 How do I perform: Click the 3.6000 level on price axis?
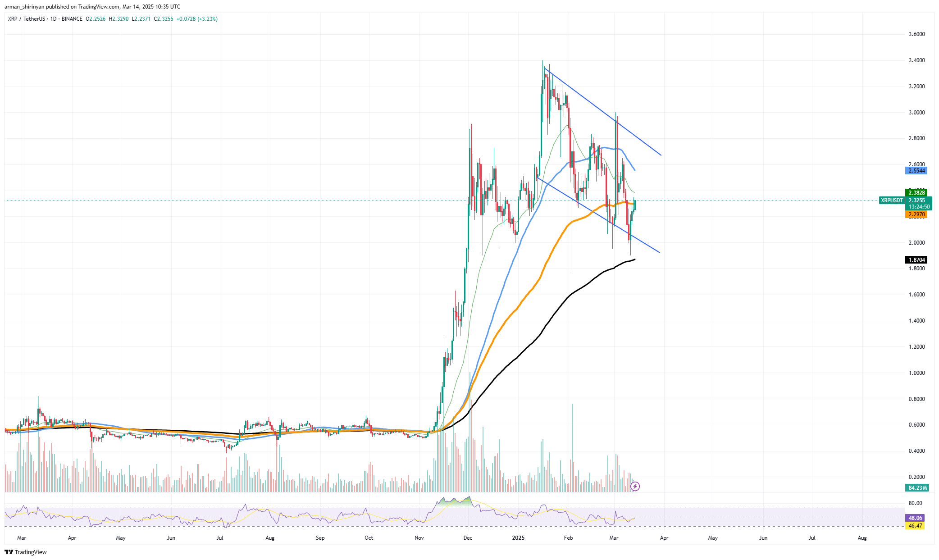click(x=916, y=34)
